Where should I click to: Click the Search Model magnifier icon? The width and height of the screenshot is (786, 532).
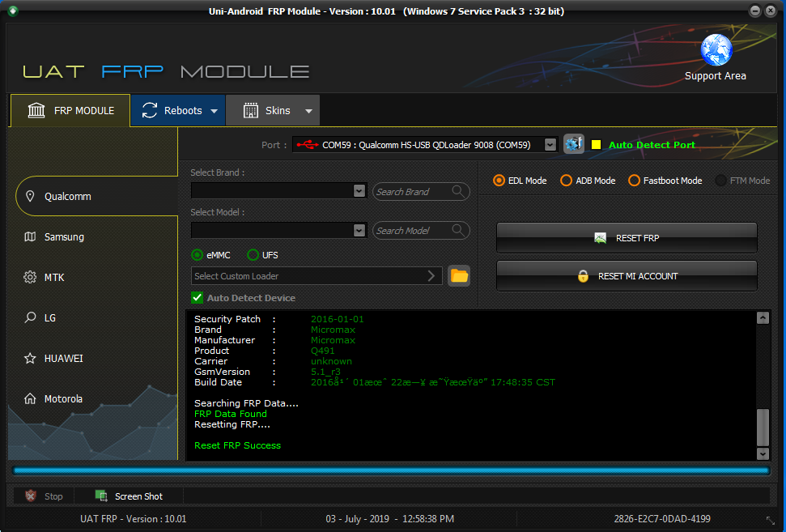pos(457,230)
